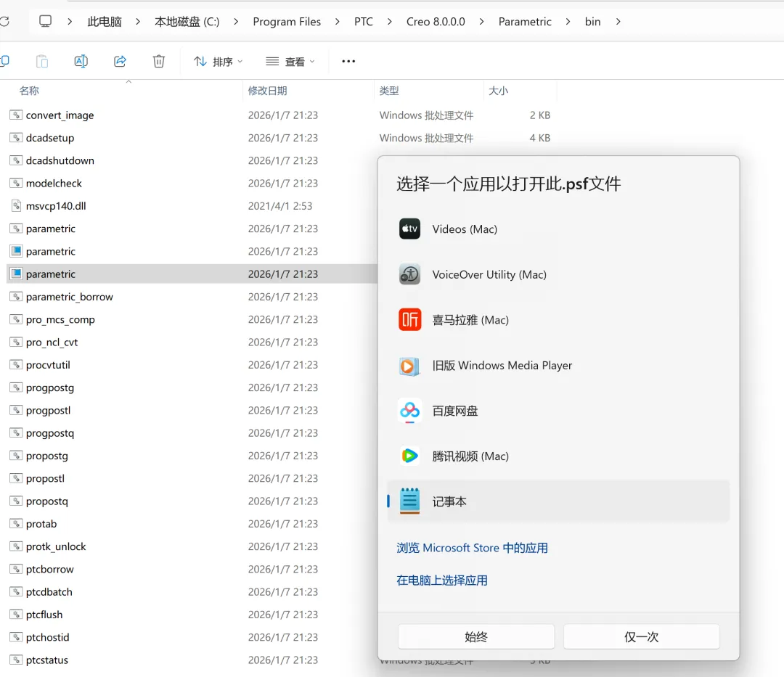Choose VoiceOver Utility (Mac) app
Image resolution: width=784 pixels, height=677 pixels.
558,274
